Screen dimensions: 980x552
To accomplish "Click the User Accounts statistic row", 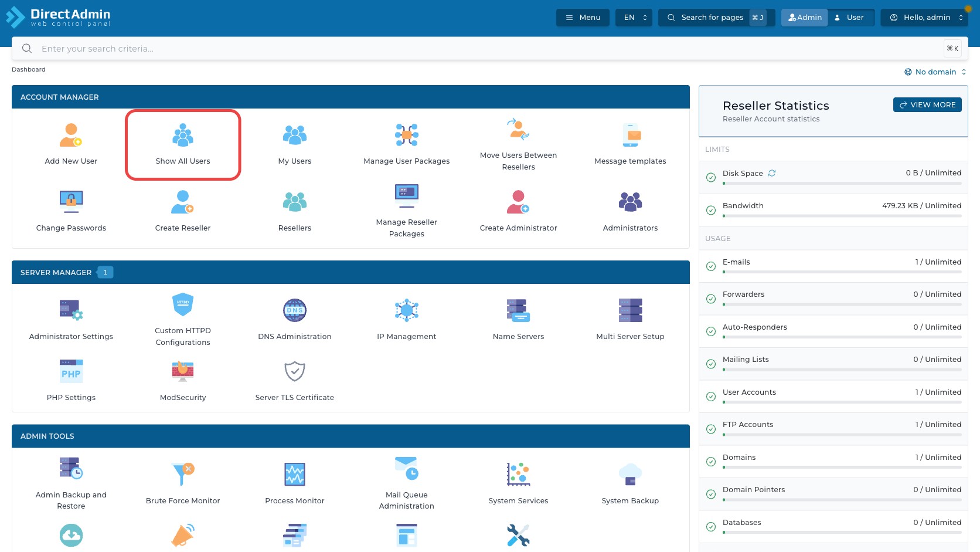I will 833,397.
